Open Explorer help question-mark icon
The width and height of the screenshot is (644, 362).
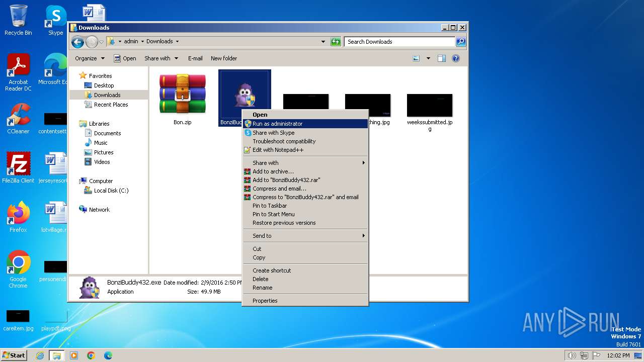pos(456,58)
